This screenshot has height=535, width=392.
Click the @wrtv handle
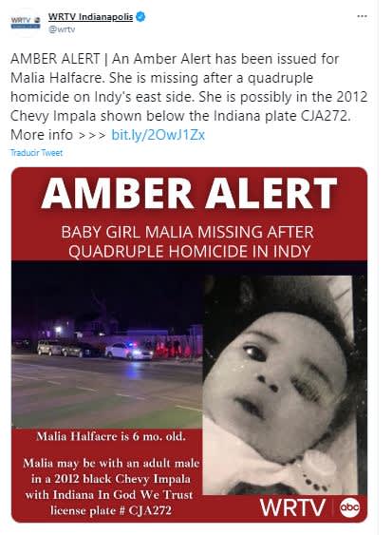tap(62, 29)
